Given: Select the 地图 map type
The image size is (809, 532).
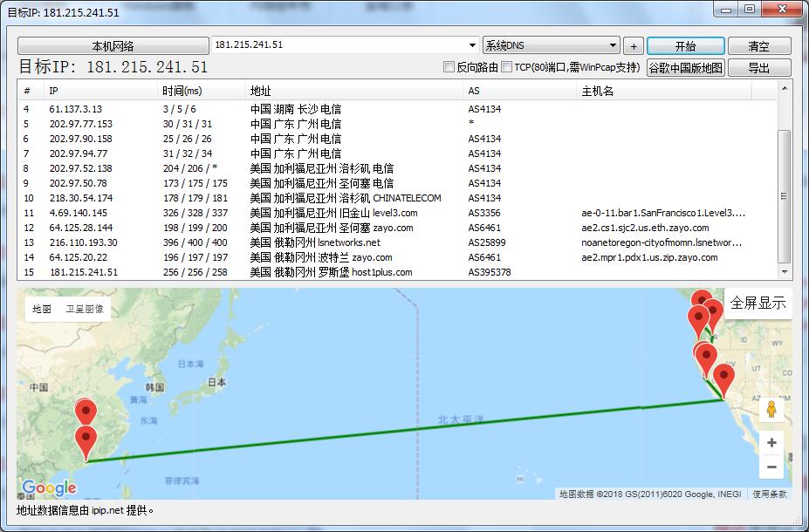Looking at the screenshot, I should pyautogui.click(x=42, y=309).
